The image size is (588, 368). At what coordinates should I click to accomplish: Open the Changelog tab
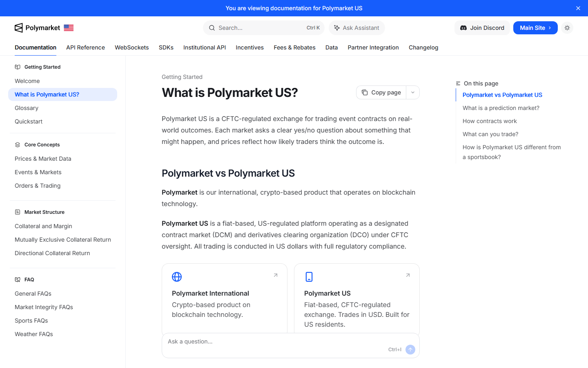click(x=423, y=47)
